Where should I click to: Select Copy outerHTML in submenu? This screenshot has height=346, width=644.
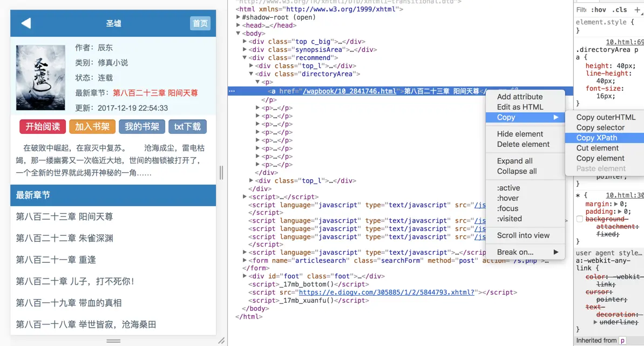tap(605, 117)
